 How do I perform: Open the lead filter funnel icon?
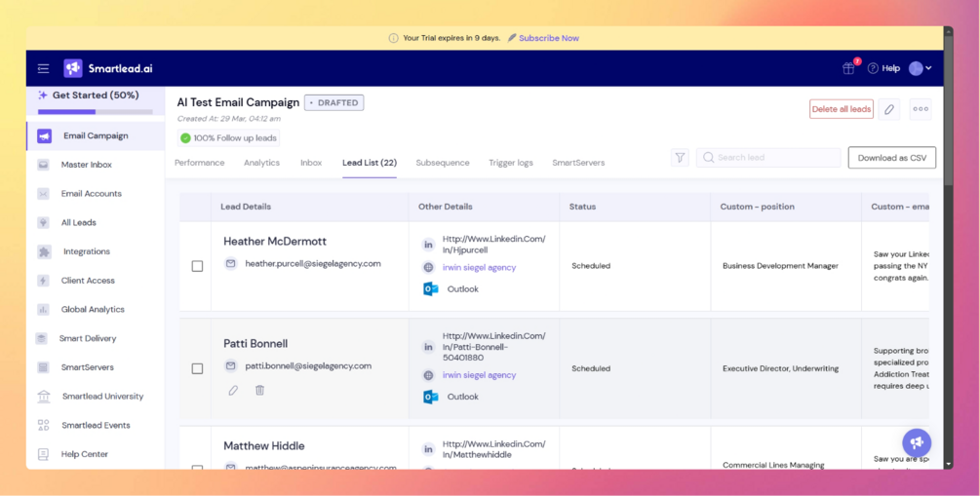680,158
